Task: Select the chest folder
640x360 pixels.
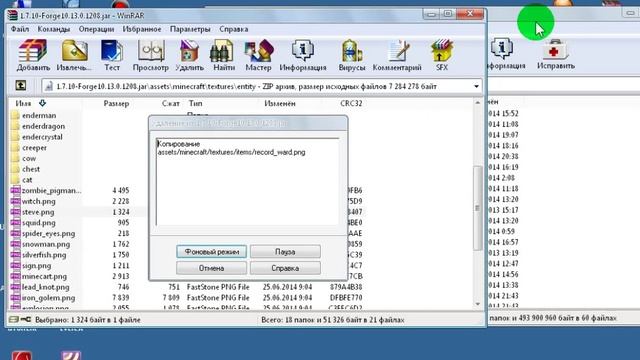Action: 25,169
